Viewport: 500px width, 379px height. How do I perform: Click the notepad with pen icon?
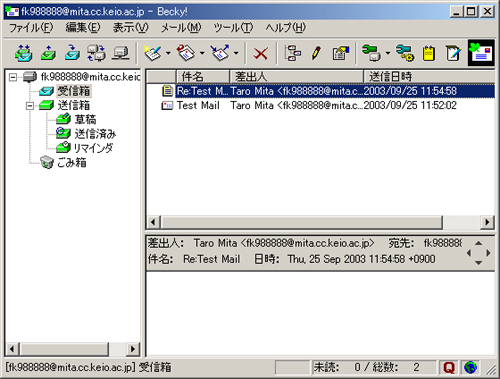(x=453, y=53)
